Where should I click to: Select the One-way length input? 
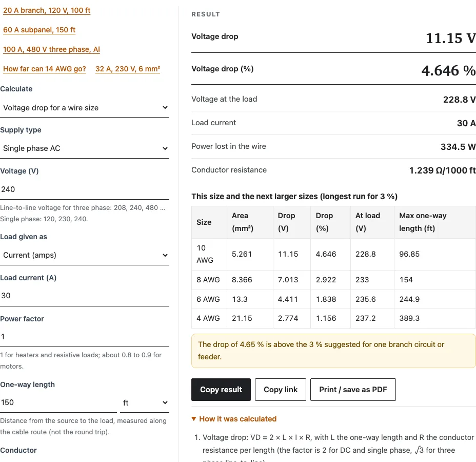click(x=58, y=403)
